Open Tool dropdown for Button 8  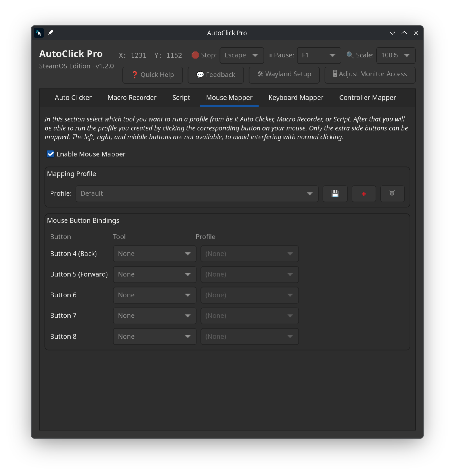(155, 337)
